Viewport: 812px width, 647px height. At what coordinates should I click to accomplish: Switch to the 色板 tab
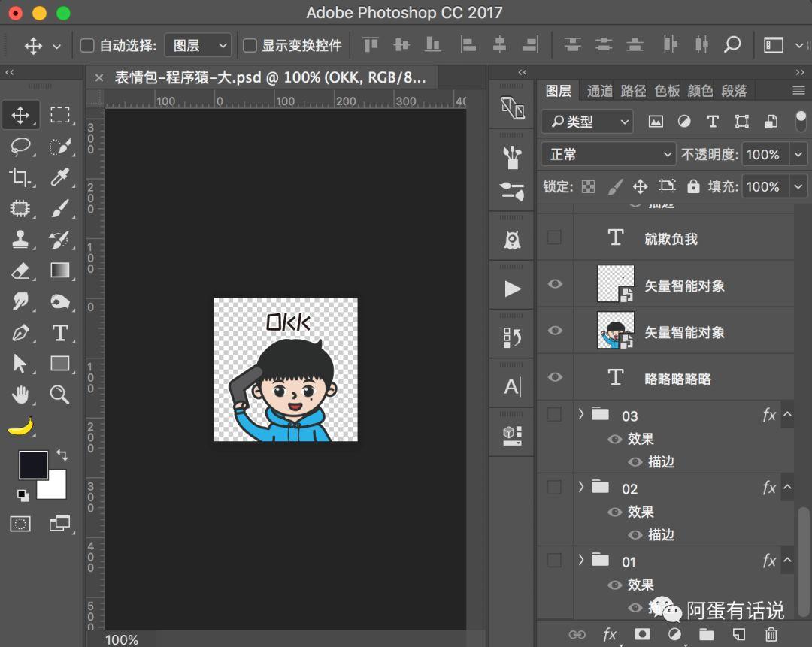tap(666, 91)
